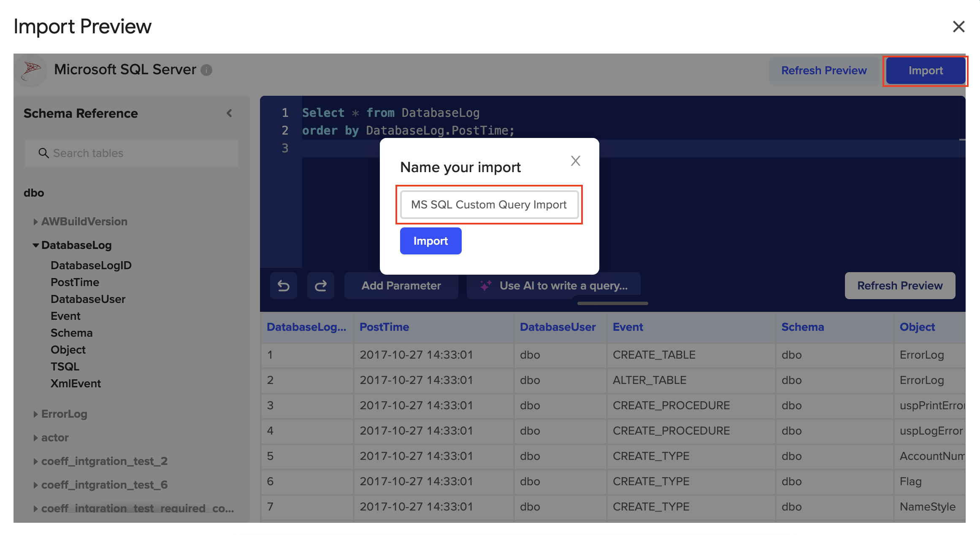
Task: Click the AI sparkle query button
Action: coord(553,286)
